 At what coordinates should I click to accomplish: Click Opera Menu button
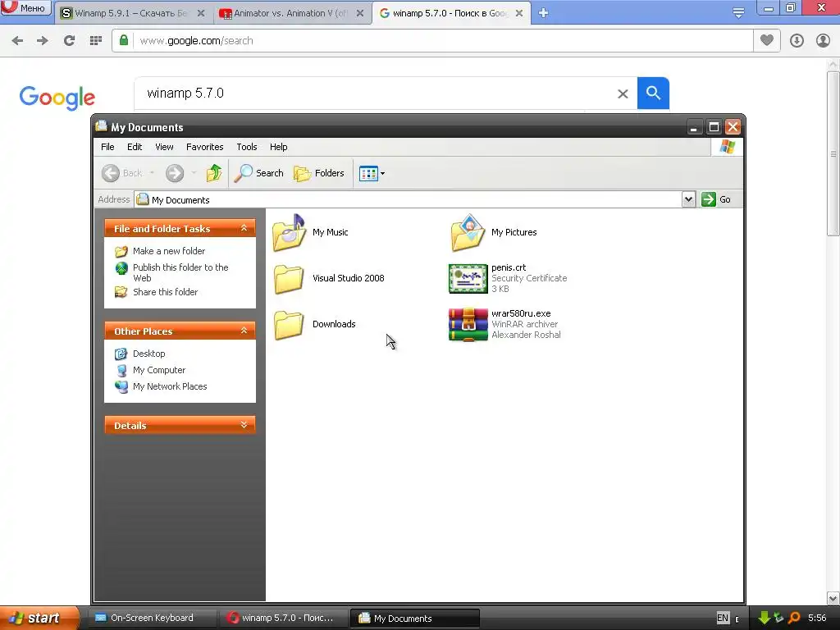[x=25, y=7]
